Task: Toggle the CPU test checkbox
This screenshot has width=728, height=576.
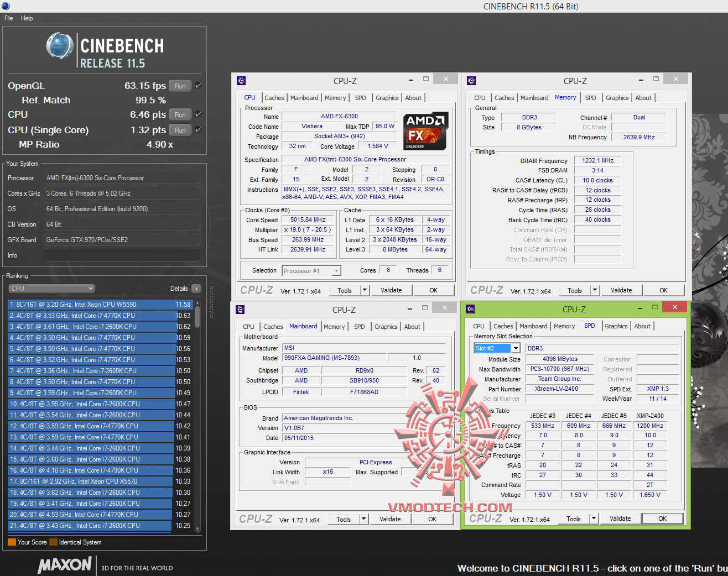Action: pos(198,114)
